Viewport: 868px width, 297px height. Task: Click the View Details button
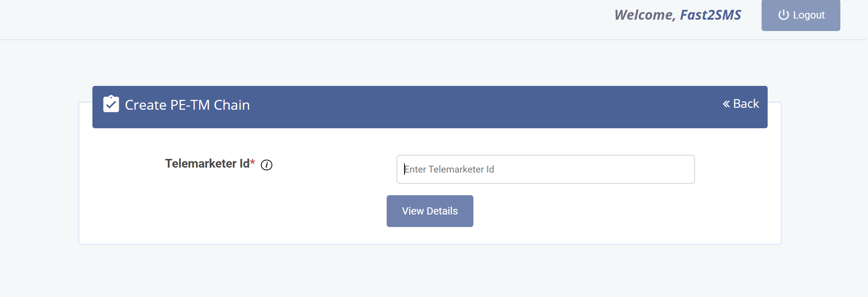(x=430, y=211)
